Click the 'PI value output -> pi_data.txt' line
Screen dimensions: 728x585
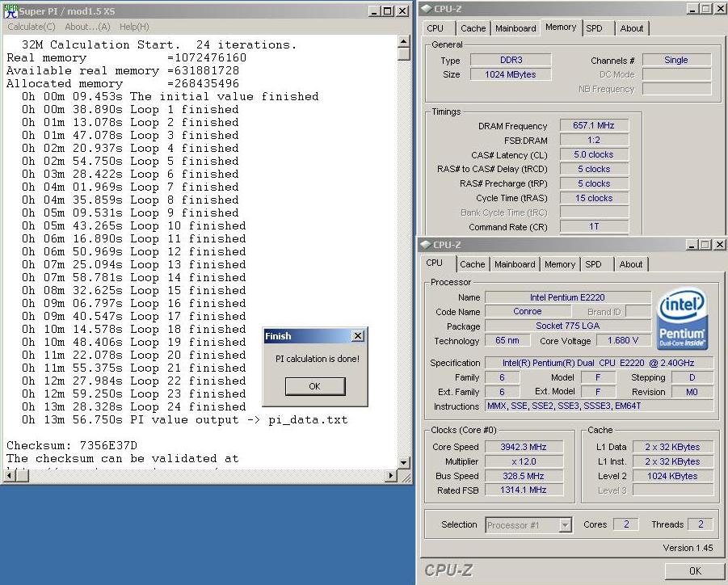(x=184, y=419)
